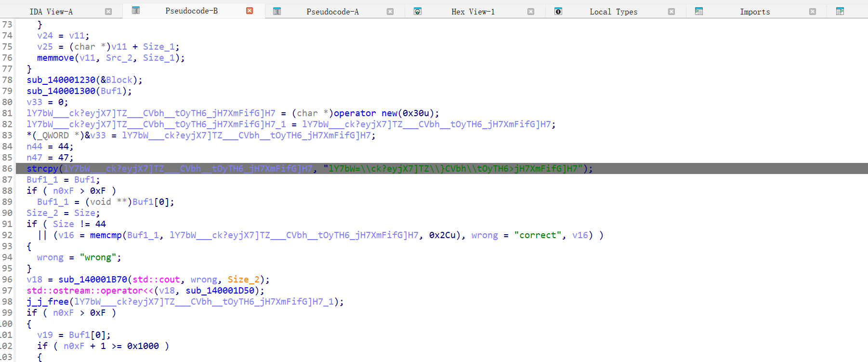Click the partially hidden tab icon after Imports

(840, 11)
